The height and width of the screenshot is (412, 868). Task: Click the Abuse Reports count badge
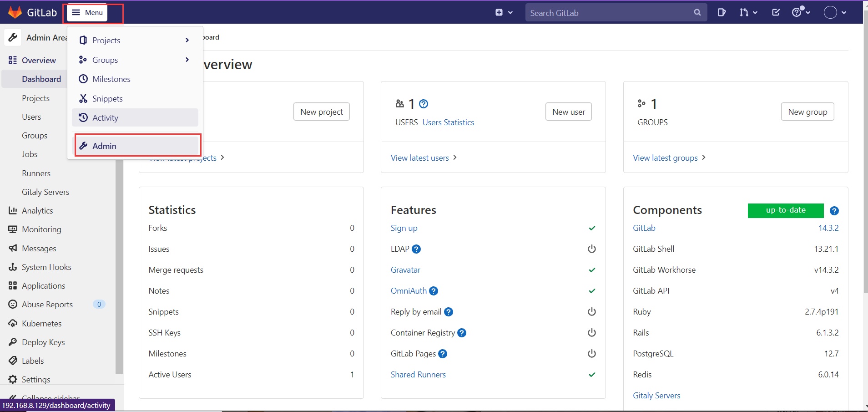tap(99, 304)
